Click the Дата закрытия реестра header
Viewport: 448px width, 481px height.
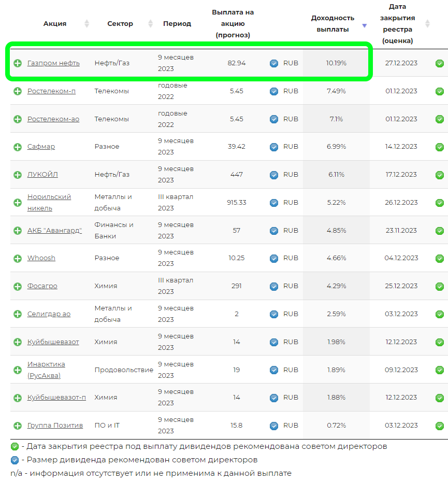click(397, 24)
